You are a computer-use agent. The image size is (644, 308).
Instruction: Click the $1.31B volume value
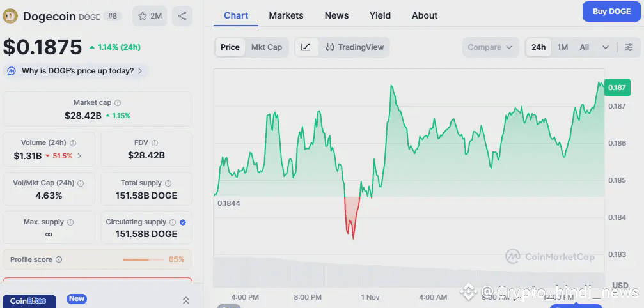[27, 156]
